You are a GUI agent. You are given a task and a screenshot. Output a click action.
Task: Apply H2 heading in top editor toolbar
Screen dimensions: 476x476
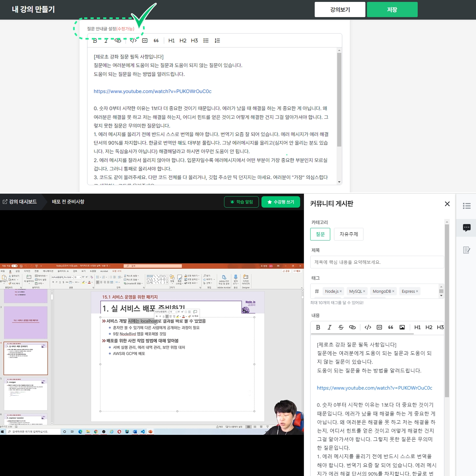coord(183,41)
